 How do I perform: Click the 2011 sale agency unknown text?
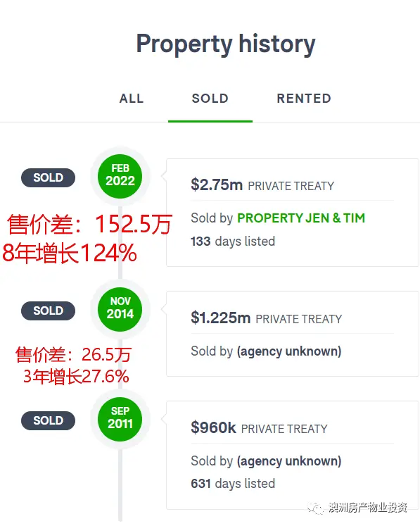289,461
